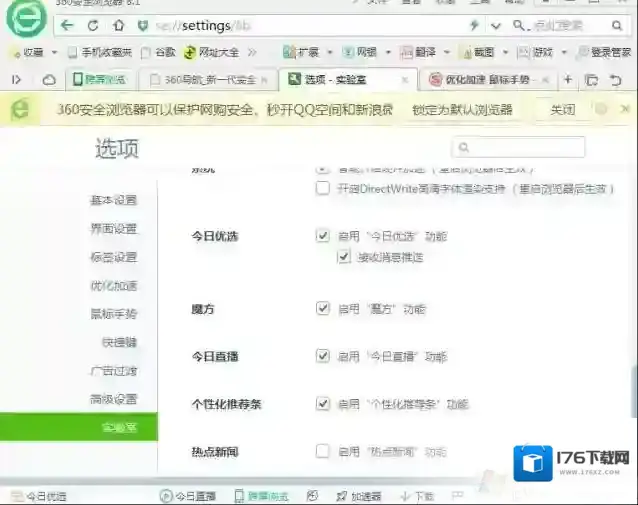Toggle 启用魔方功能 checkbox
The image size is (638, 505).
(x=323, y=308)
